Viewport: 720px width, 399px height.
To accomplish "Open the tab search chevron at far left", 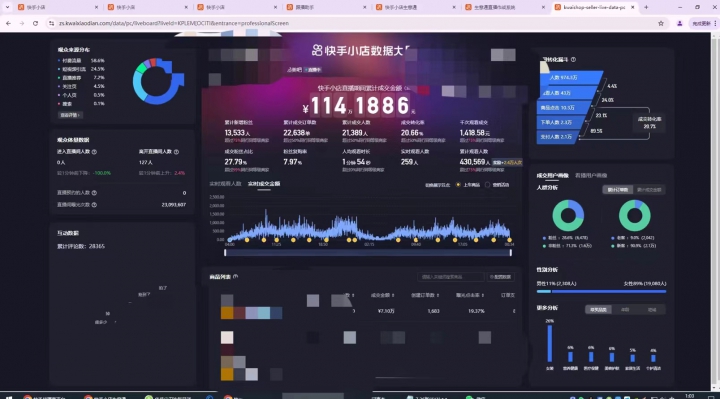I will (7, 7).
